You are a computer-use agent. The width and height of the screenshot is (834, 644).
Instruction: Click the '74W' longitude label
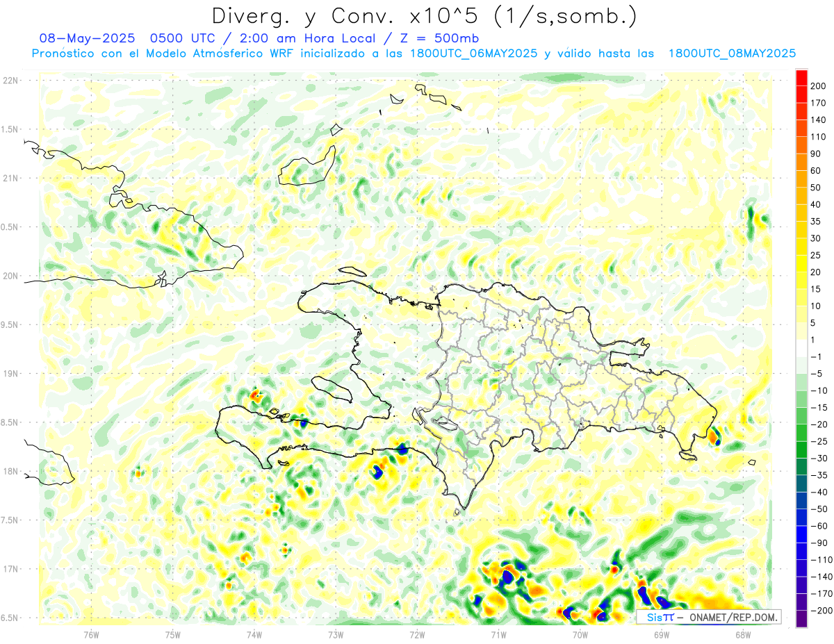(254, 634)
